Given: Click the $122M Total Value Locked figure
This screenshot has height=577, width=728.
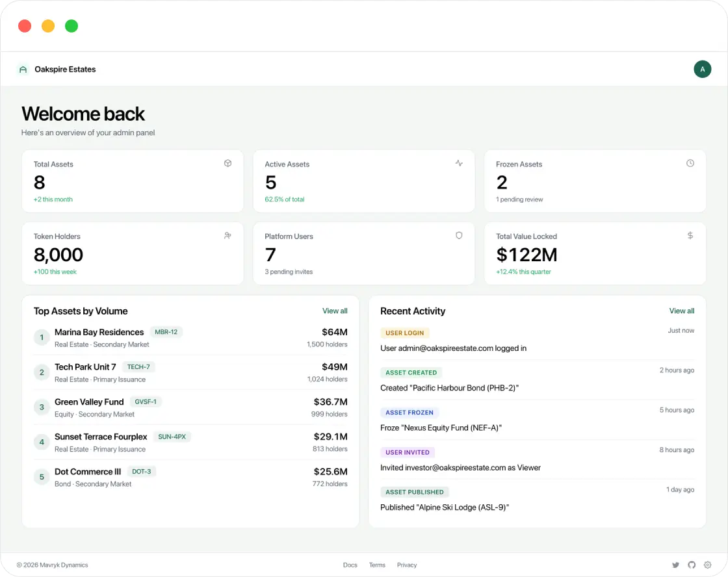Looking at the screenshot, I should coord(526,254).
